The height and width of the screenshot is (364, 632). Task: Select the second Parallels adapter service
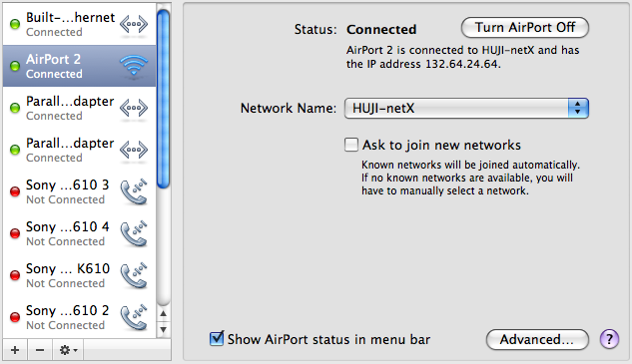(80, 150)
